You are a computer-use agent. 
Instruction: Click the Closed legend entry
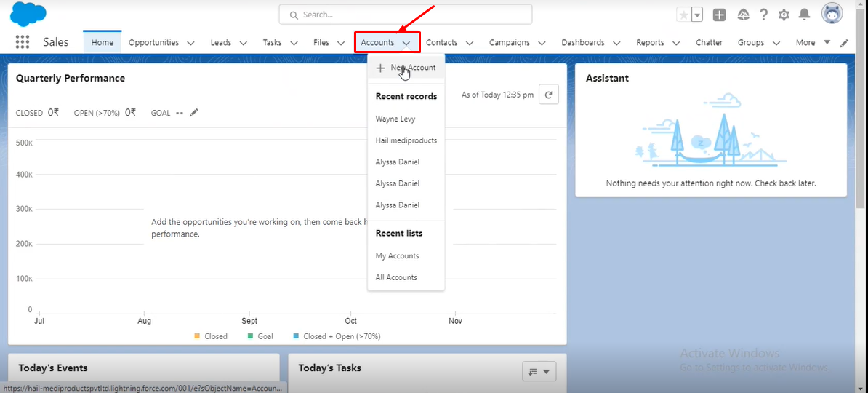pyautogui.click(x=210, y=336)
